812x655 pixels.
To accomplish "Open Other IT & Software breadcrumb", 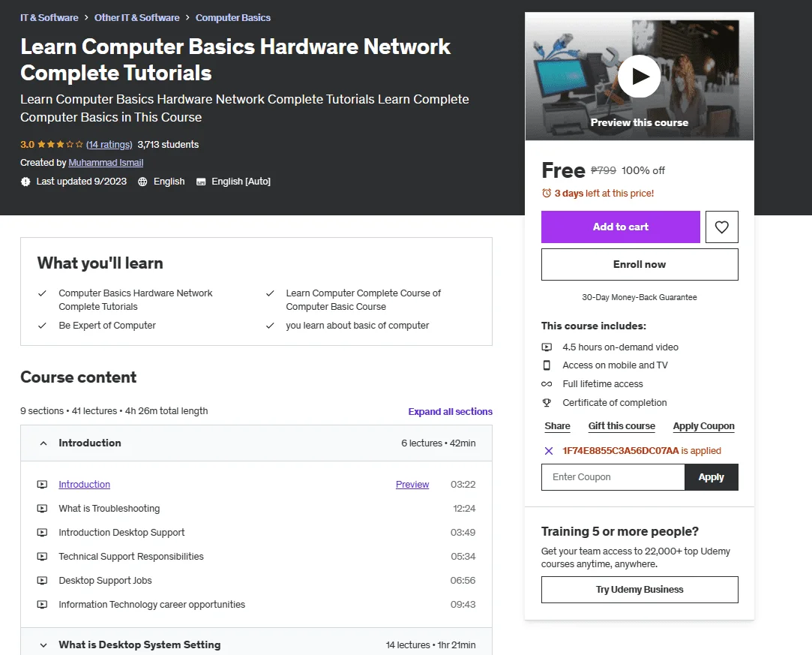I will tap(136, 17).
